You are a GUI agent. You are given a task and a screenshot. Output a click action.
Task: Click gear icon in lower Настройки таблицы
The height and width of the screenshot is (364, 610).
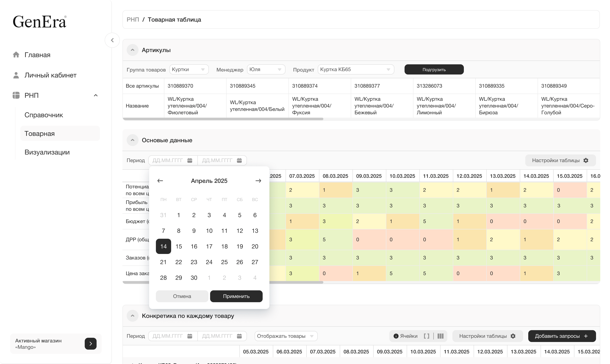[513, 336]
